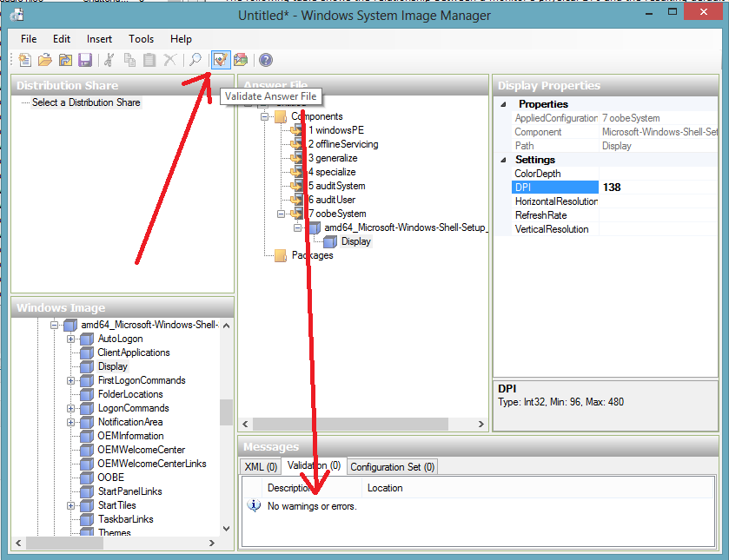Click the Copy toolbar icon
The width and height of the screenshot is (729, 560).
click(x=129, y=60)
